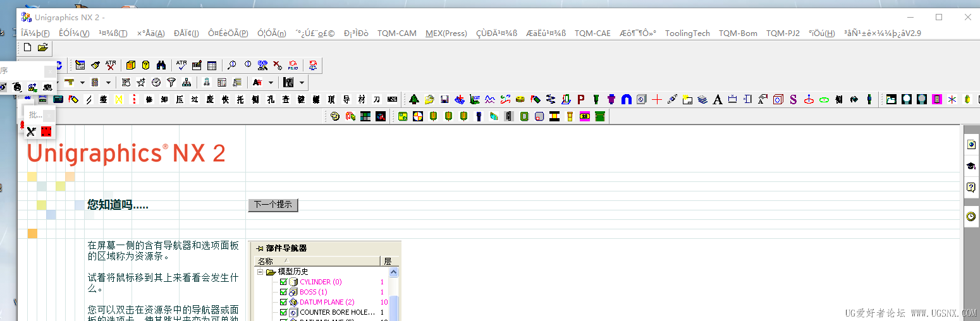980x321 pixels.
Task: Uncheck the DATUM PLANE (2) checkbox
Action: coord(283,302)
